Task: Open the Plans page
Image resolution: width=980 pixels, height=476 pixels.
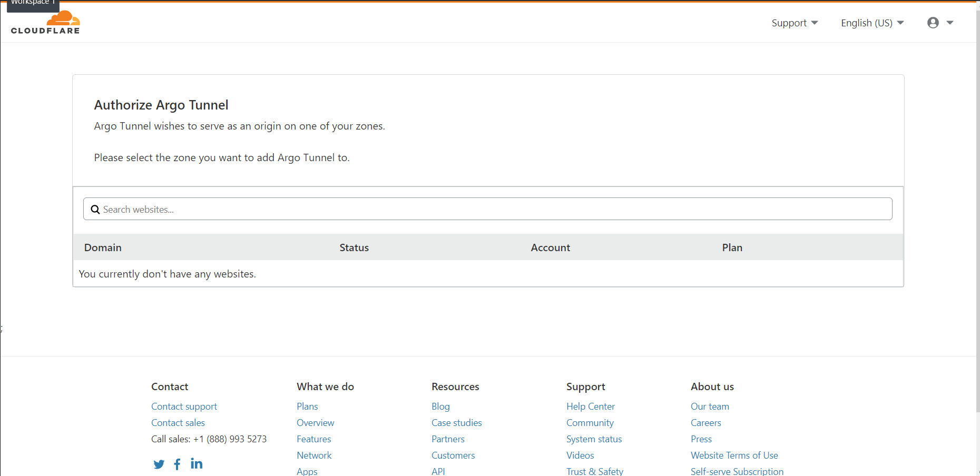Action: tap(307, 406)
